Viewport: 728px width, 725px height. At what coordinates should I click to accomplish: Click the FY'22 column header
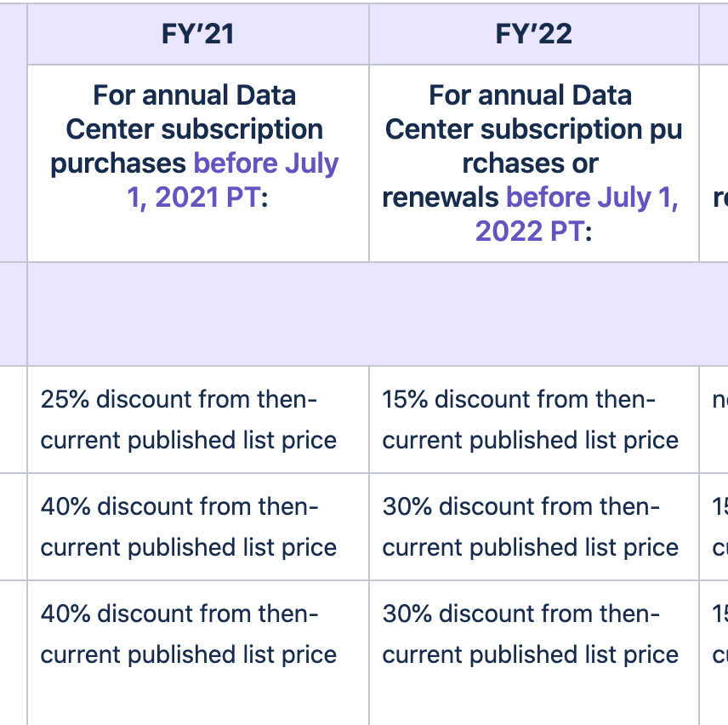pos(534,34)
